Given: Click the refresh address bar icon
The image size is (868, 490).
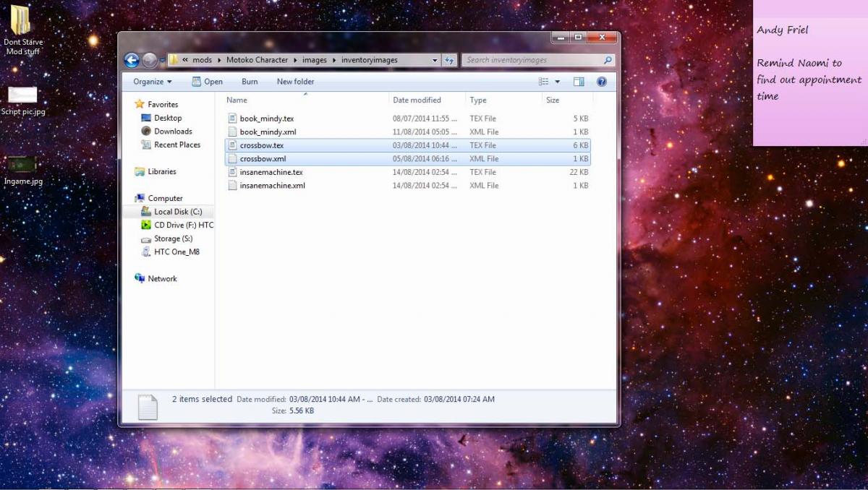Looking at the screenshot, I should click(449, 61).
